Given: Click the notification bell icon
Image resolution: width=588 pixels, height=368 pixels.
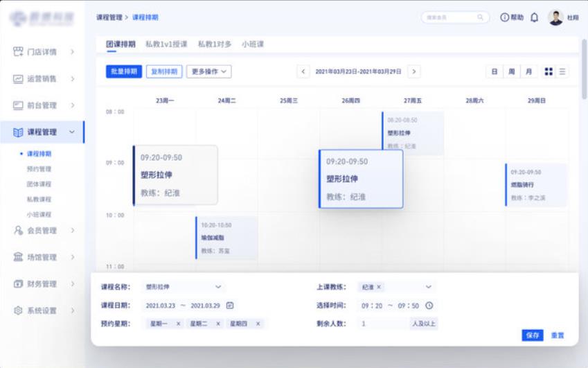Looking at the screenshot, I should point(534,17).
